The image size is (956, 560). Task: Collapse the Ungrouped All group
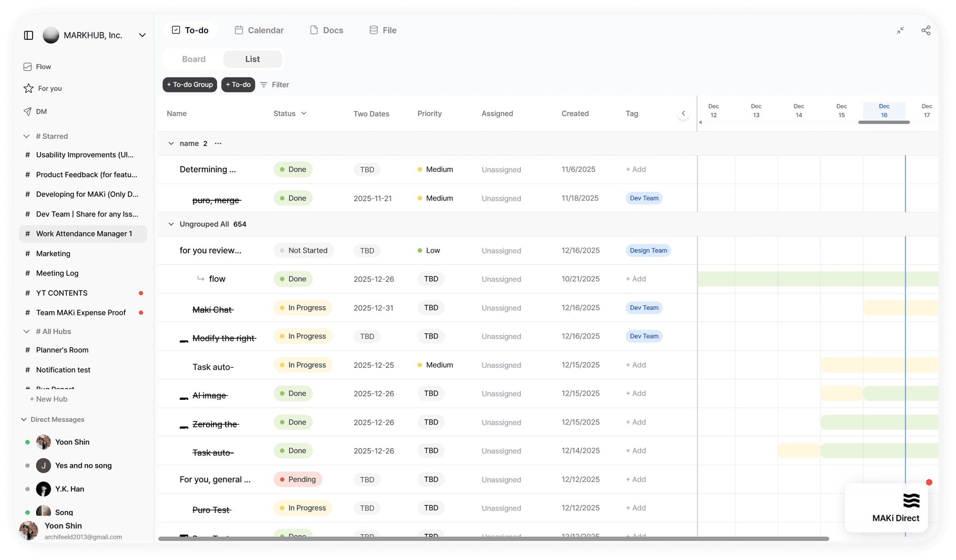(171, 224)
